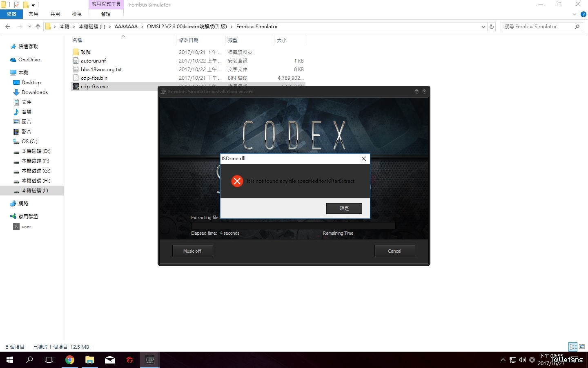
Task: Go back in File Explorer
Action: click(8, 27)
